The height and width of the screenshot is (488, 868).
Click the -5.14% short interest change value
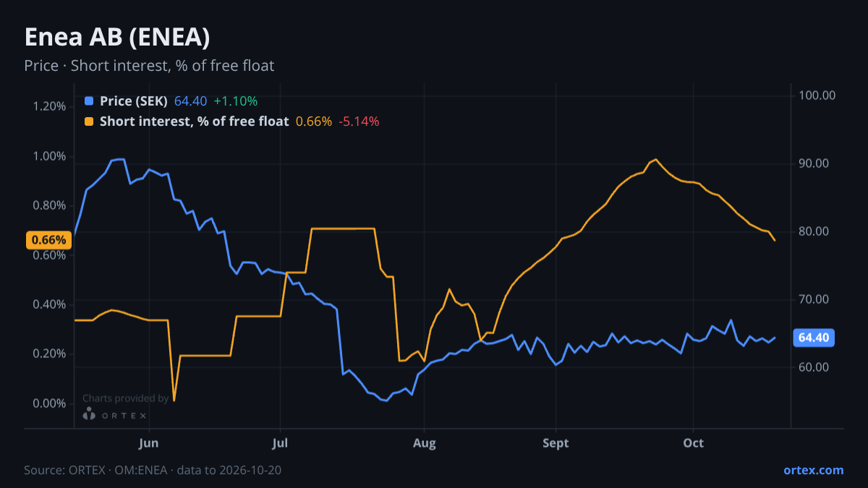pyautogui.click(x=359, y=121)
